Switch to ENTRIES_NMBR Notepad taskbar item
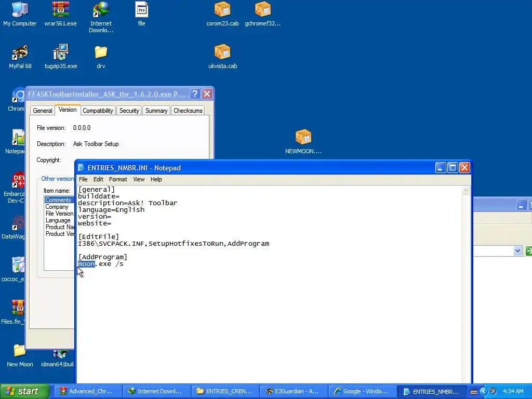The image size is (532, 399). pyautogui.click(x=432, y=391)
